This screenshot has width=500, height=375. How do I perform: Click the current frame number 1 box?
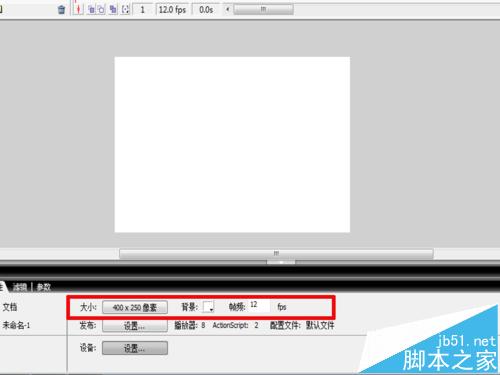click(x=143, y=9)
